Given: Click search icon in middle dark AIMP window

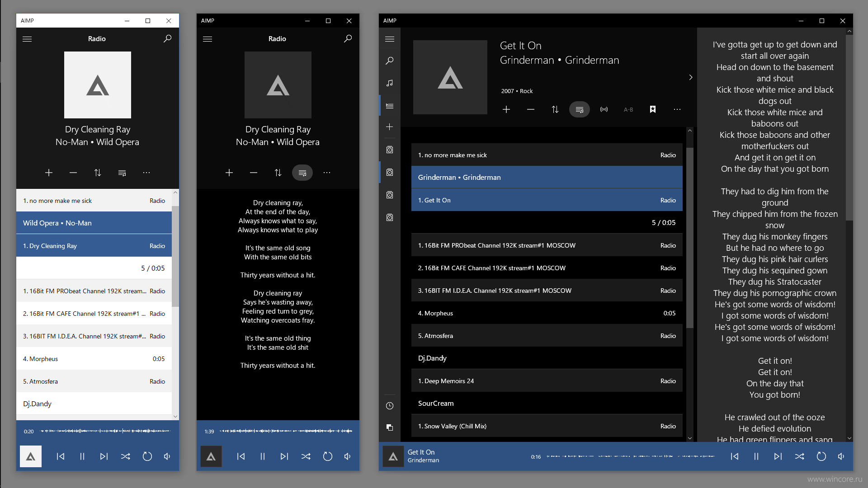Looking at the screenshot, I should coord(348,39).
